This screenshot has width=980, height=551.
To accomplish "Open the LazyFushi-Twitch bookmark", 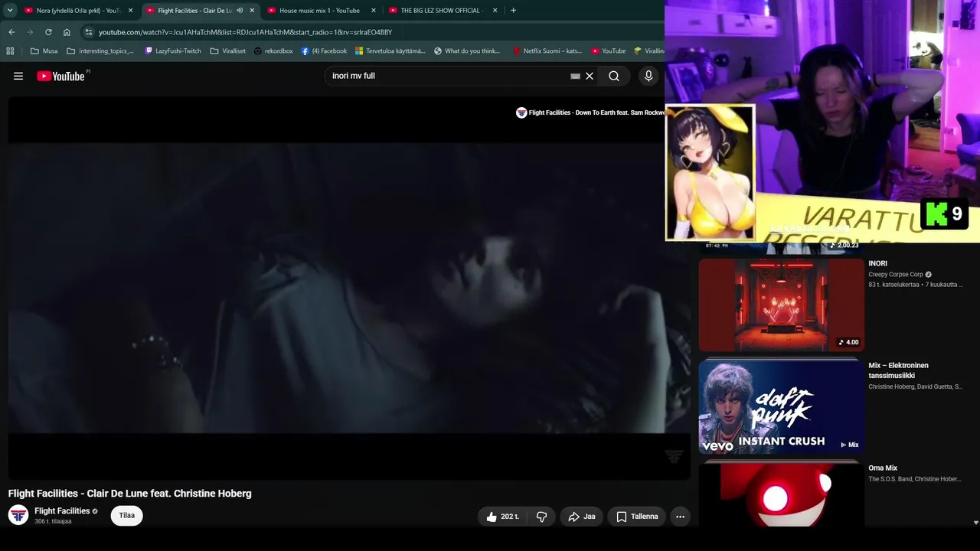I will click(173, 51).
